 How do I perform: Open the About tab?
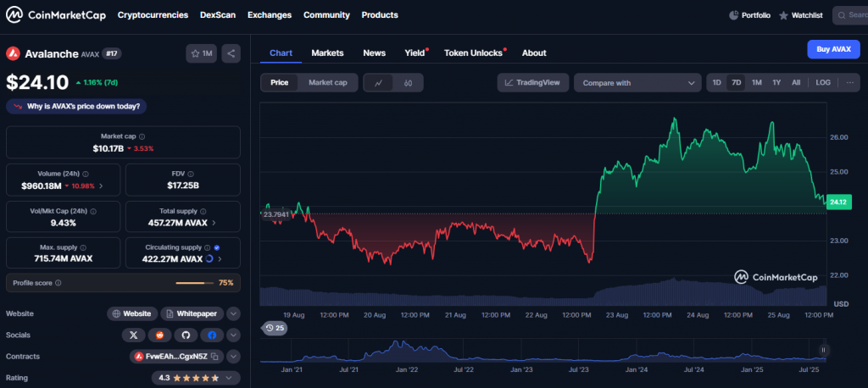click(x=534, y=53)
